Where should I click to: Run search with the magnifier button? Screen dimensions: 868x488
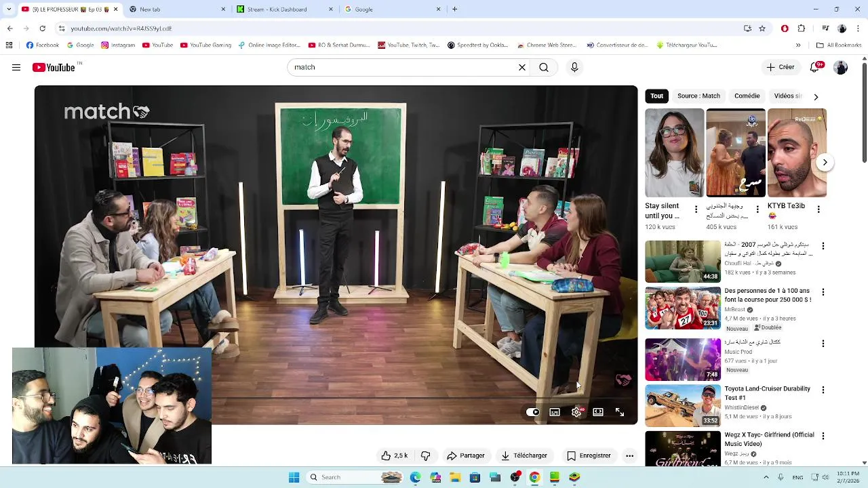point(544,67)
